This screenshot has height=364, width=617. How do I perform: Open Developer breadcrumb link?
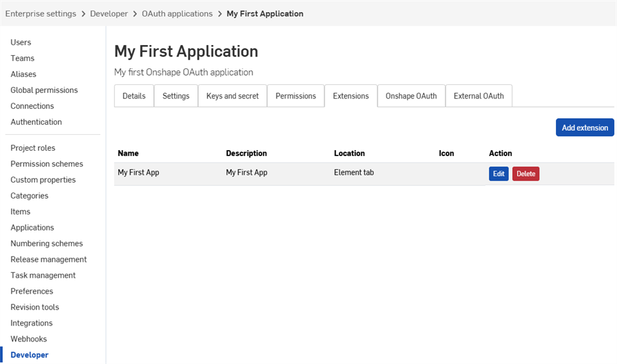point(109,14)
